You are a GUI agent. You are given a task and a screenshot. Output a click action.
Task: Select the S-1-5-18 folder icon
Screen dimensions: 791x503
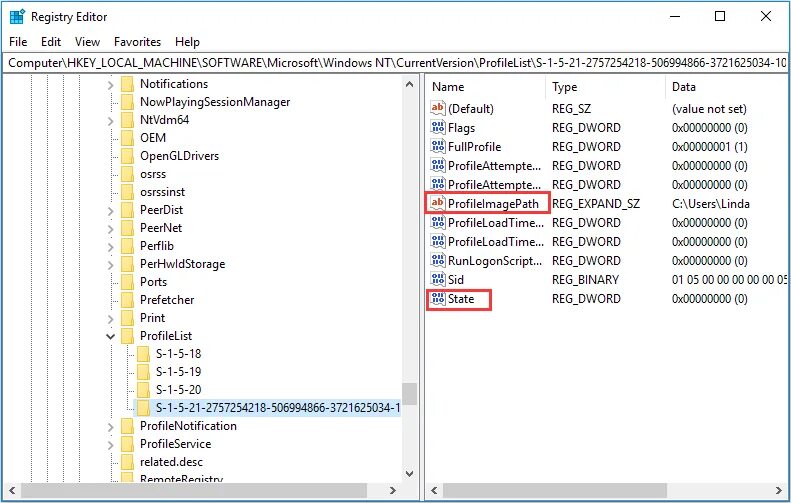(x=144, y=354)
